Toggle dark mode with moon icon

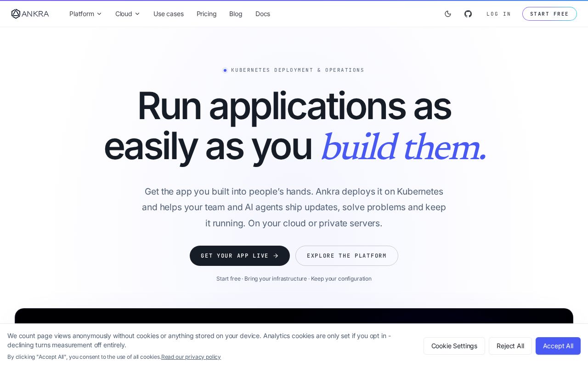[448, 14]
